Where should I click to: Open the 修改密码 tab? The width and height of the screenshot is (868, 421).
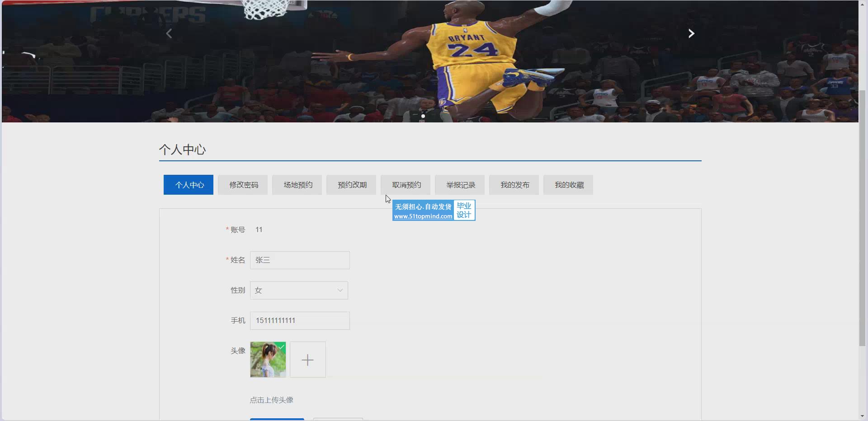pyautogui.click(x=243, y=185)
